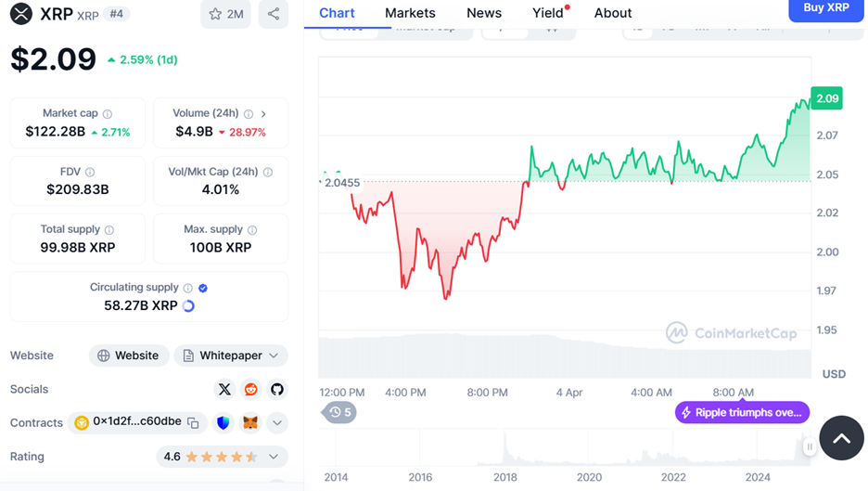Open XRP's GitHub social icon
Screen dimensions: 868x491
coord(277,389)
